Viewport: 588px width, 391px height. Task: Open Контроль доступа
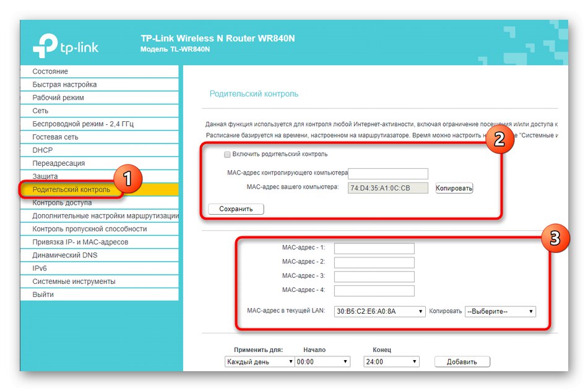[x=100, y=202]
